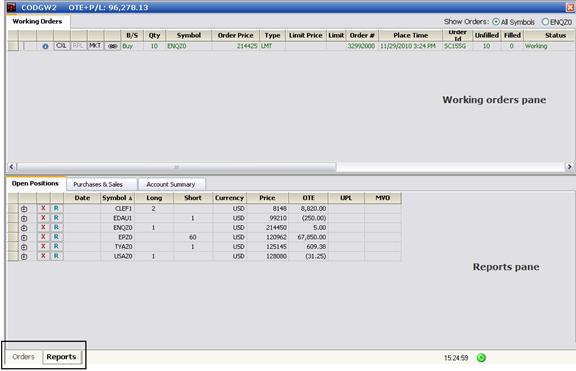Sort positions by the Symbol column header

(x=117, y=198)
